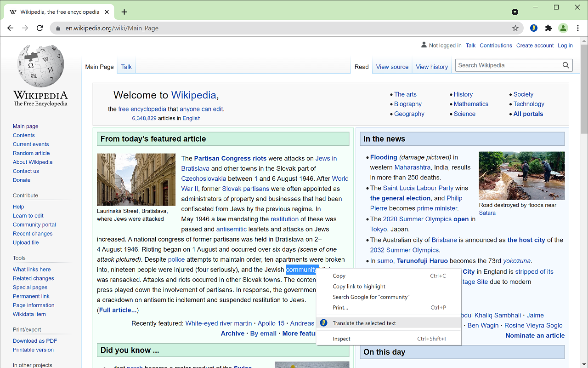The height and width of the screenshot is (368, 588).
Task: Open the View history tab
Action: (432, 67)
